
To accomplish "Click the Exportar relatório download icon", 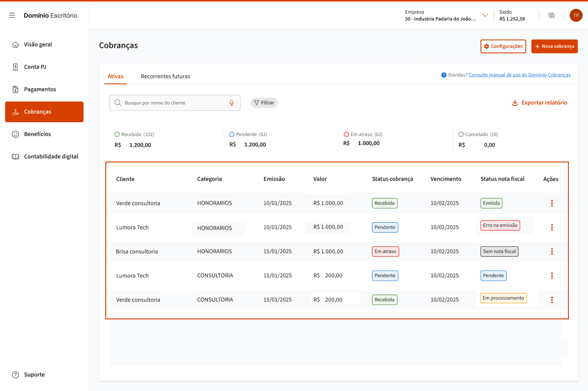I will point(515,103).
